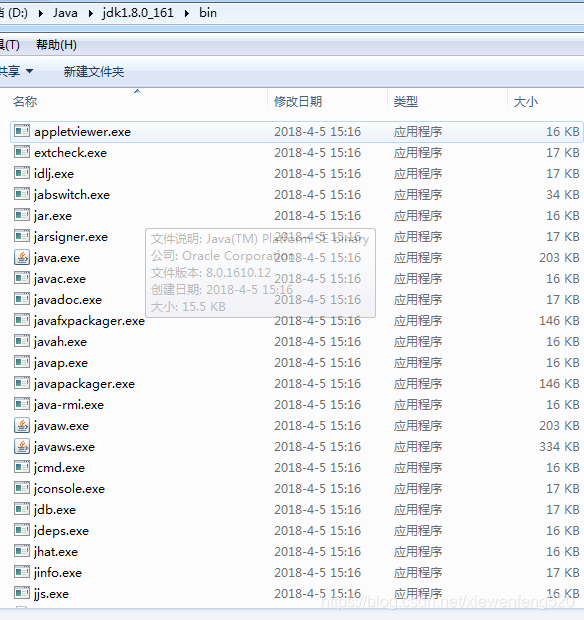Select the jconsole.exe icon
This screenshot has width=584, height=620.
click(x=22, y=488)
